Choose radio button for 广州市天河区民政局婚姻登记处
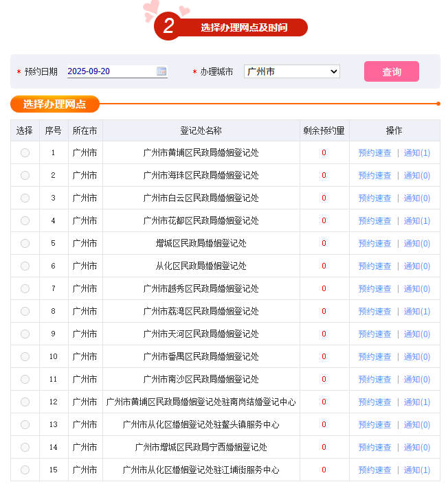 (x=25, y=334)
